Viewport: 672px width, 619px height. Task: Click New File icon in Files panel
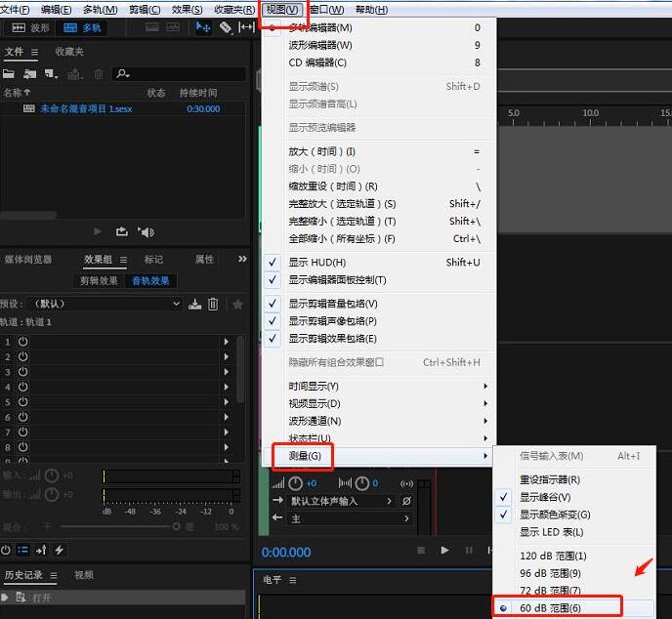(x=51, y=73)
